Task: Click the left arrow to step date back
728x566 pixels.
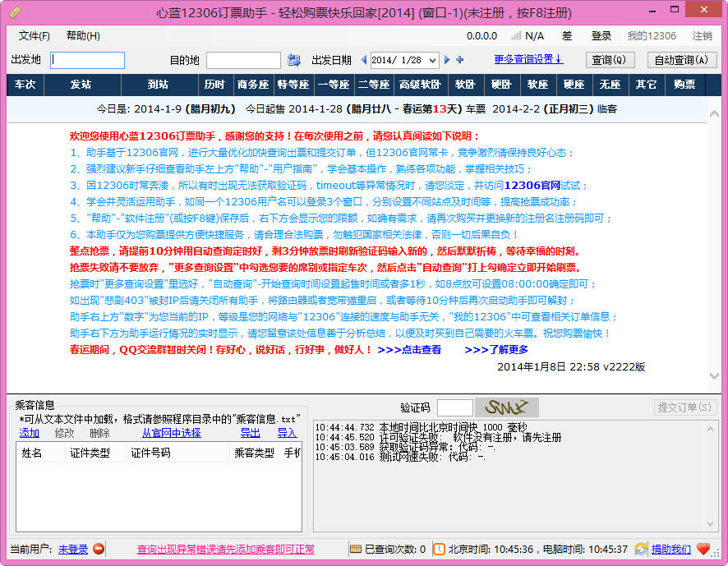Action: pyautogui.click(x=363, y=60)
